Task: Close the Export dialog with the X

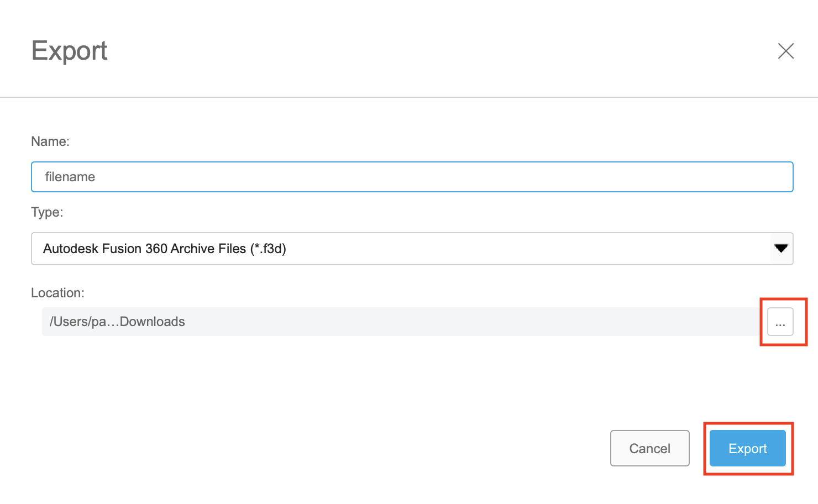Action: [x=785, y=51]
